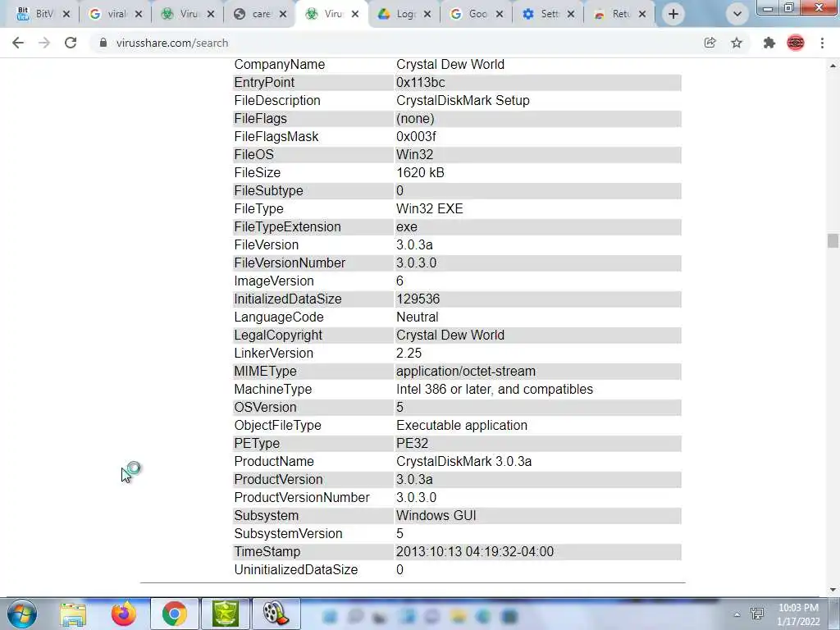The image size is (840, 630).
Task: Click the scrollbar down arrow
Action: (833, 590)
